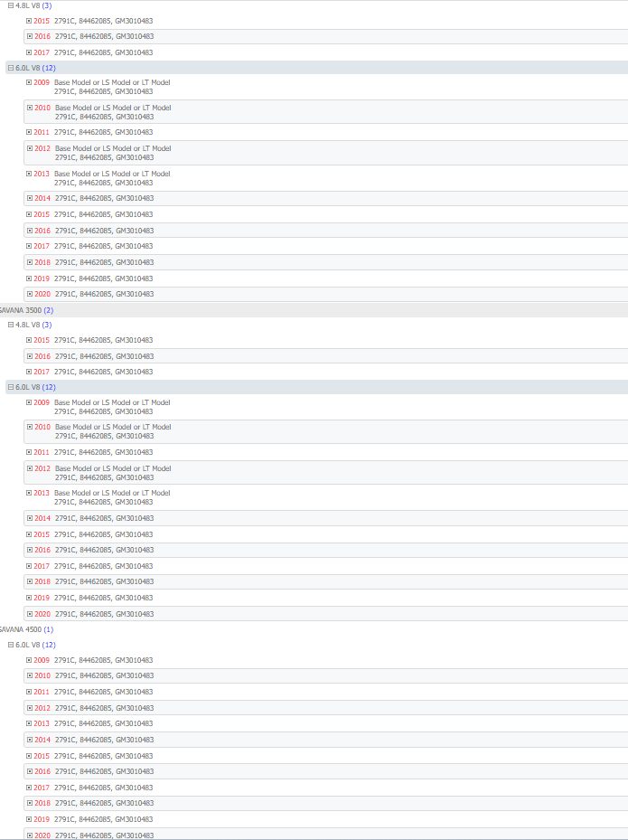Expand the 2010 row in Savana 3500 6.0L V8
628x840 pixels.
[x=30, y=427]
